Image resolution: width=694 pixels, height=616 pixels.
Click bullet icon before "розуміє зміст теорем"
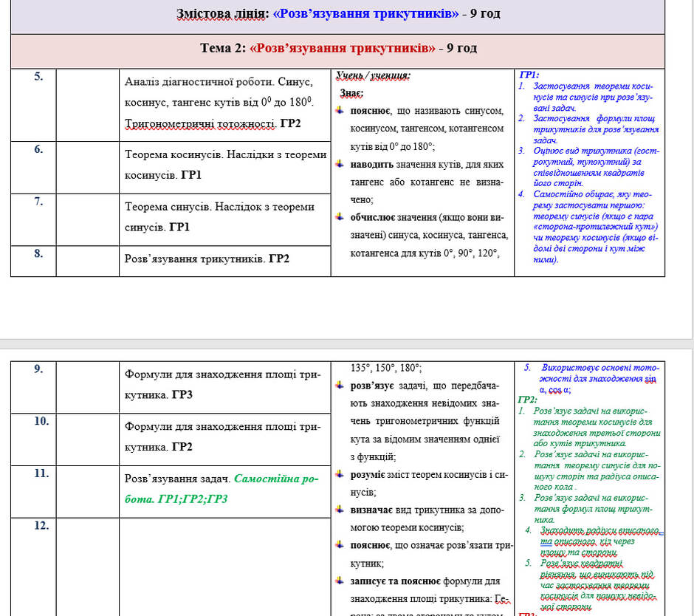340,474
